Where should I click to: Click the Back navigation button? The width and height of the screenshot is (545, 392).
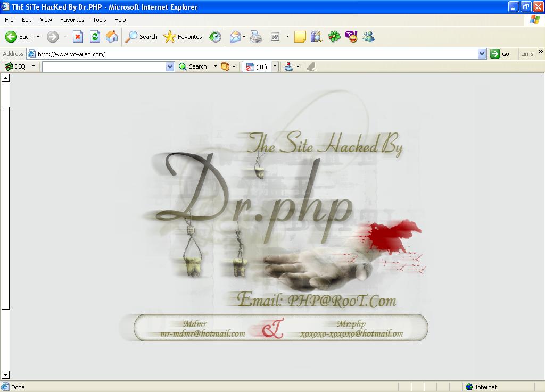[19, 37]
